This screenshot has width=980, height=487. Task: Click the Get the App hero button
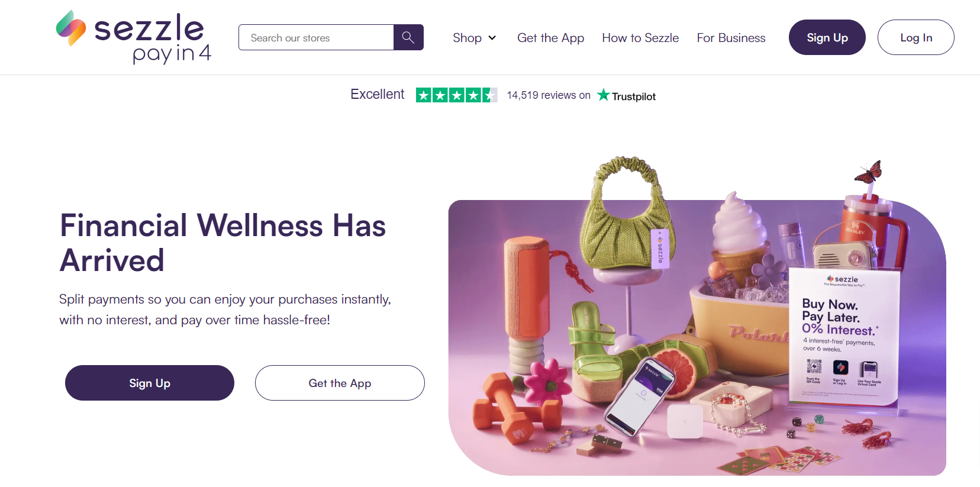point(339,383)
